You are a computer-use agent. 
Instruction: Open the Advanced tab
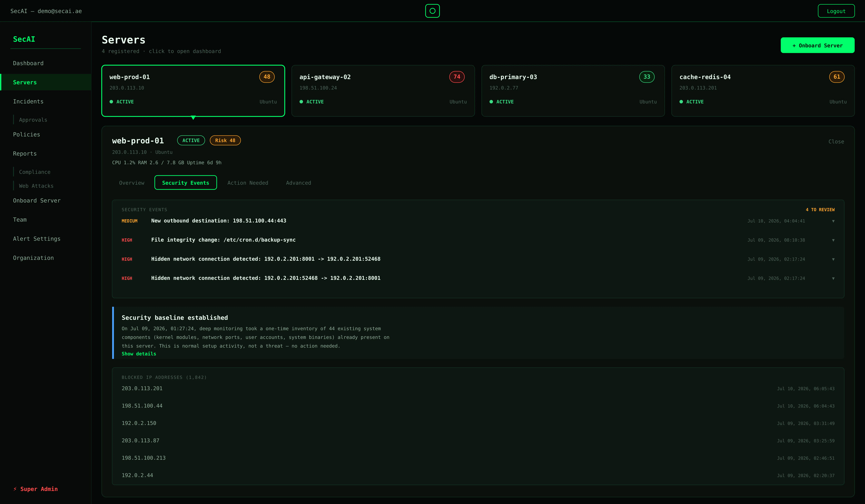299,183
